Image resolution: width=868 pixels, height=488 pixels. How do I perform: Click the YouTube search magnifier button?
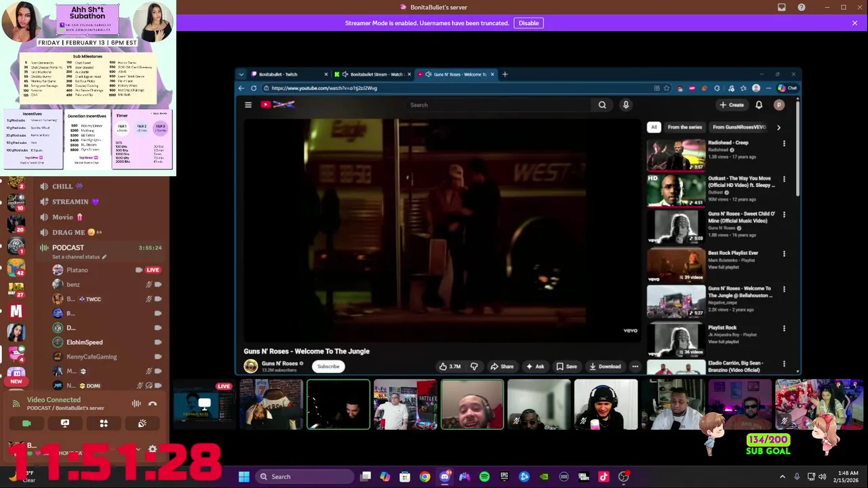coord(602,105)
